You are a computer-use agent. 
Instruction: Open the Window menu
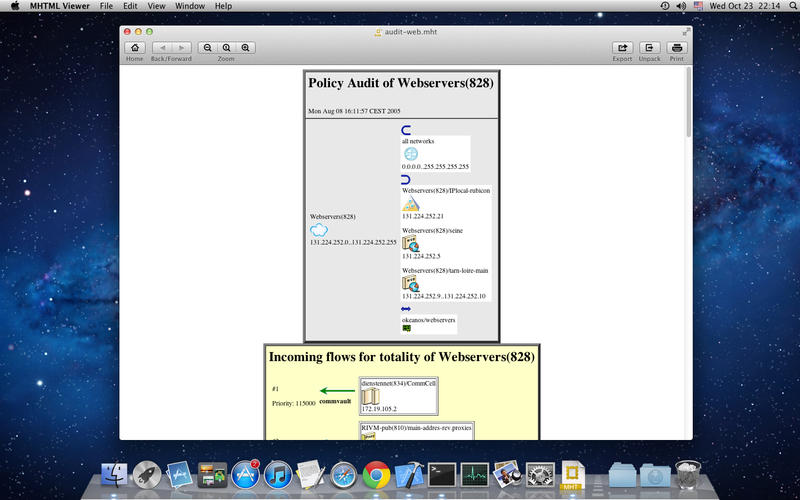click(x=190, y=6)
